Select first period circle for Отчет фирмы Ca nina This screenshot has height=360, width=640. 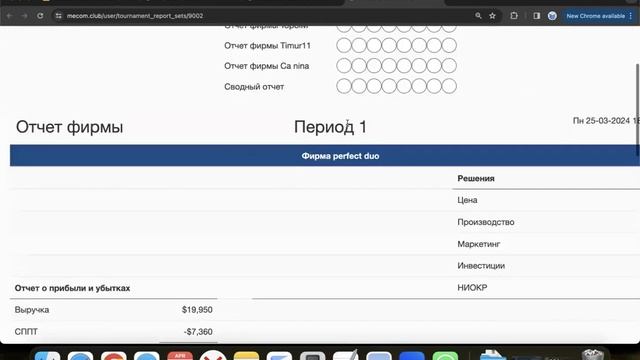(344, 66)
